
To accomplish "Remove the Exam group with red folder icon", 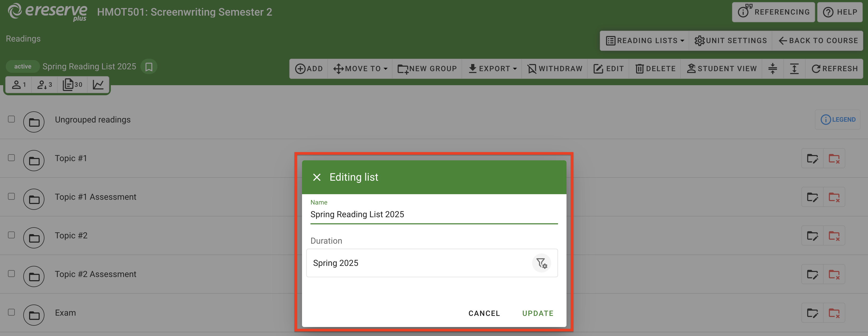I will point(835,313).
